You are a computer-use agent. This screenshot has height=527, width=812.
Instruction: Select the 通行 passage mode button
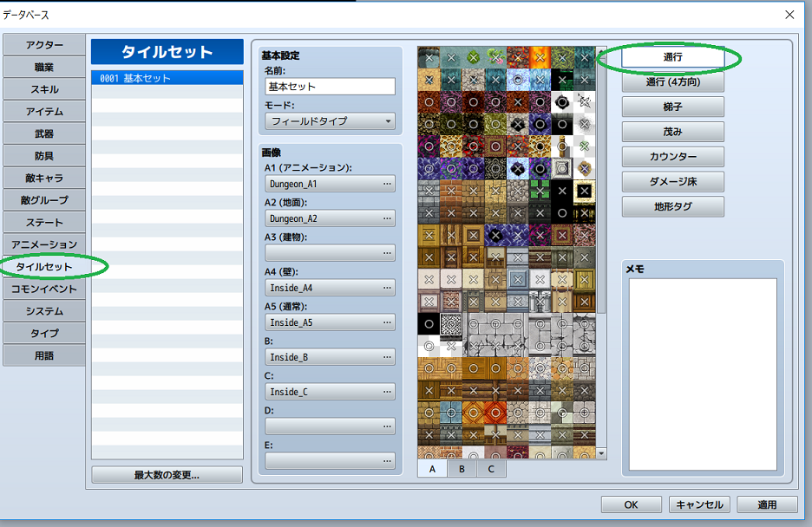[x=672, y=57]
